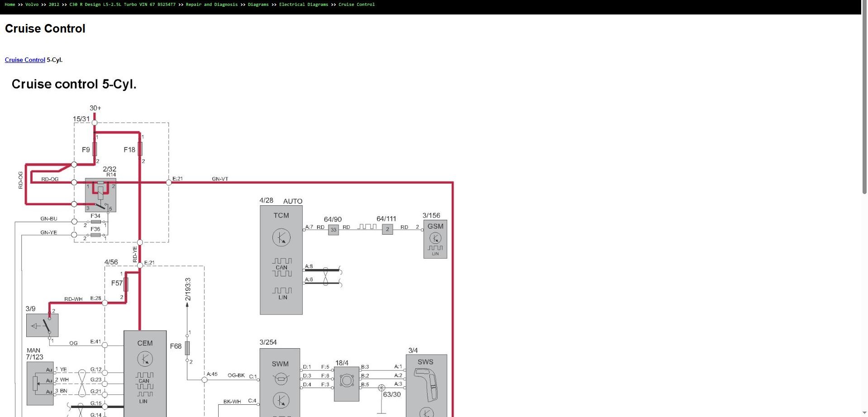Click the vertical 2/193:3 reference label
Screen dimensions: 868x417
click(188, 289)
